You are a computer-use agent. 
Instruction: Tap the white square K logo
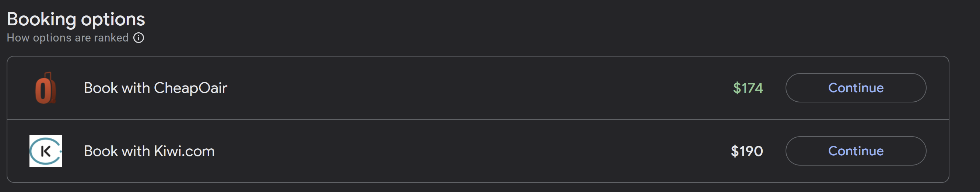pyautogui.click(x=46, y=151)
